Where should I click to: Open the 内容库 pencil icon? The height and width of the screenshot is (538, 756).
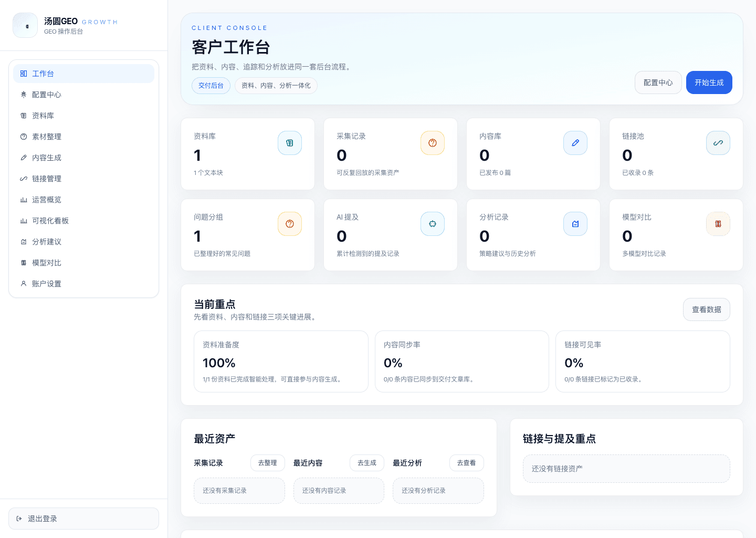click(575, 142)
